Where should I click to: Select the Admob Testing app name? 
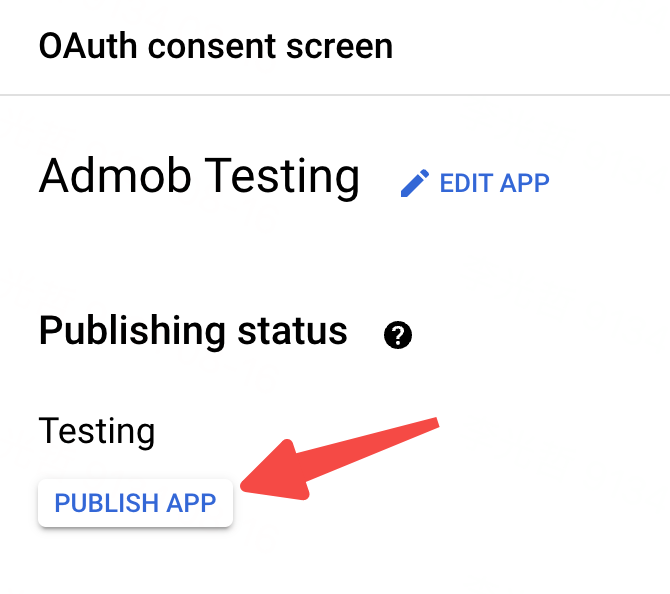[x=199, y=177]
